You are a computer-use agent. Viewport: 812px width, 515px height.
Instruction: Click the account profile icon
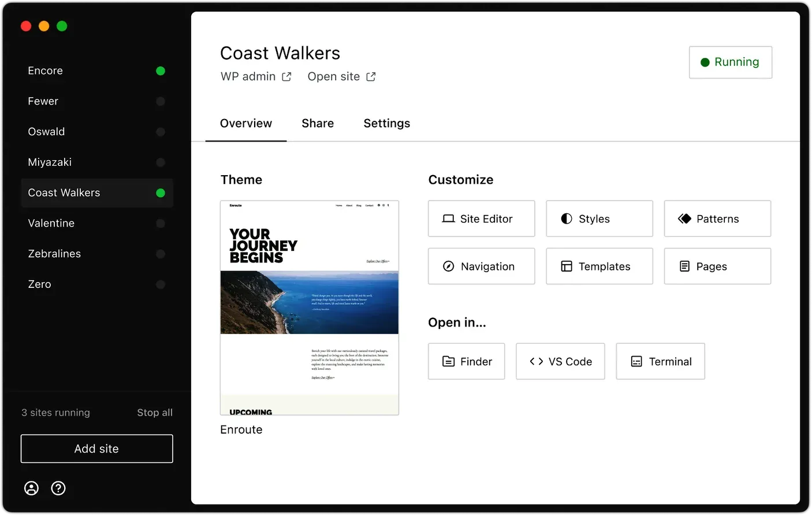[x=31, y=488]
